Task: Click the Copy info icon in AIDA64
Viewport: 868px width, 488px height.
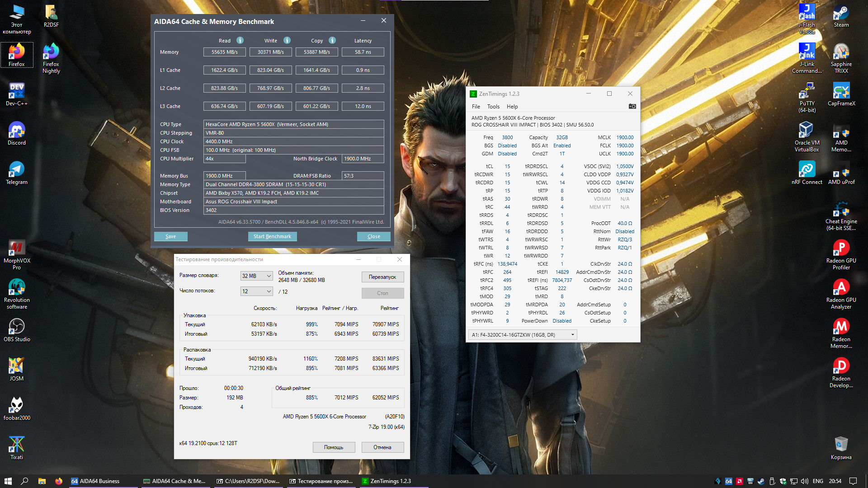Action: pos(332,40)
